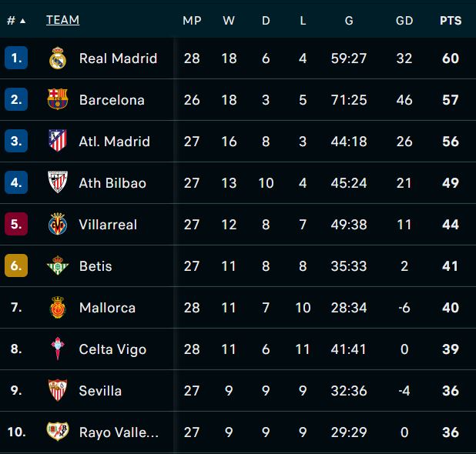
Task: Open the Villarreal crest icon
Action: pyautogui.click(x=58, y=224)
